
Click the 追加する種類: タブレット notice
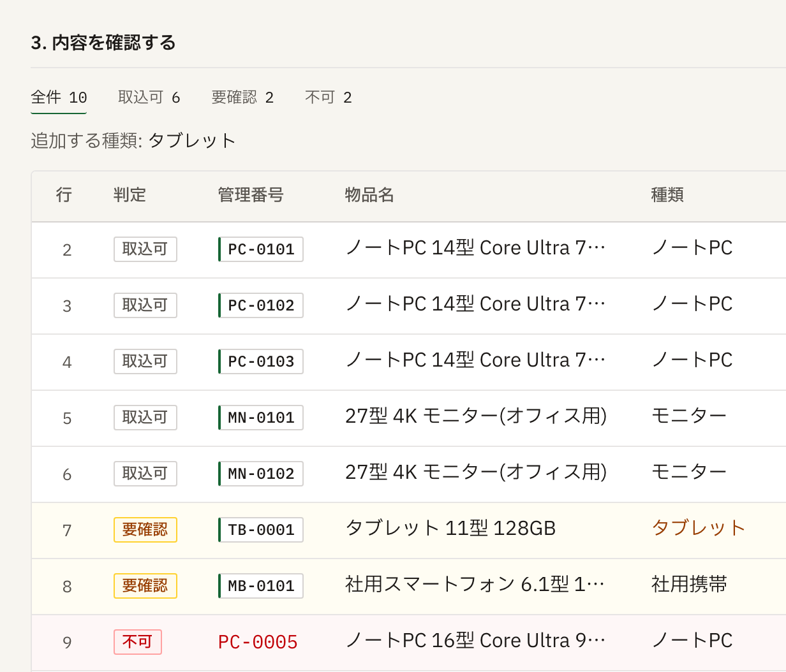point(133,141)
